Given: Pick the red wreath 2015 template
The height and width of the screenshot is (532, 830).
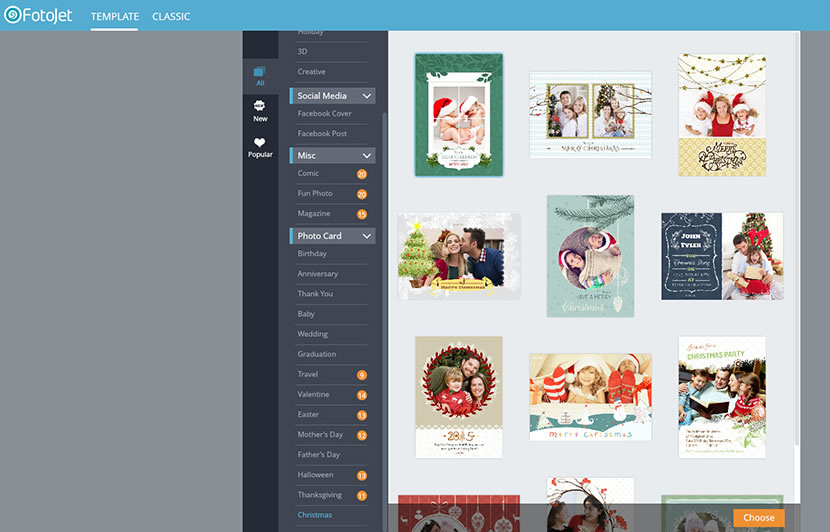Looking at the screenshot, I should (x=459, y=397).
